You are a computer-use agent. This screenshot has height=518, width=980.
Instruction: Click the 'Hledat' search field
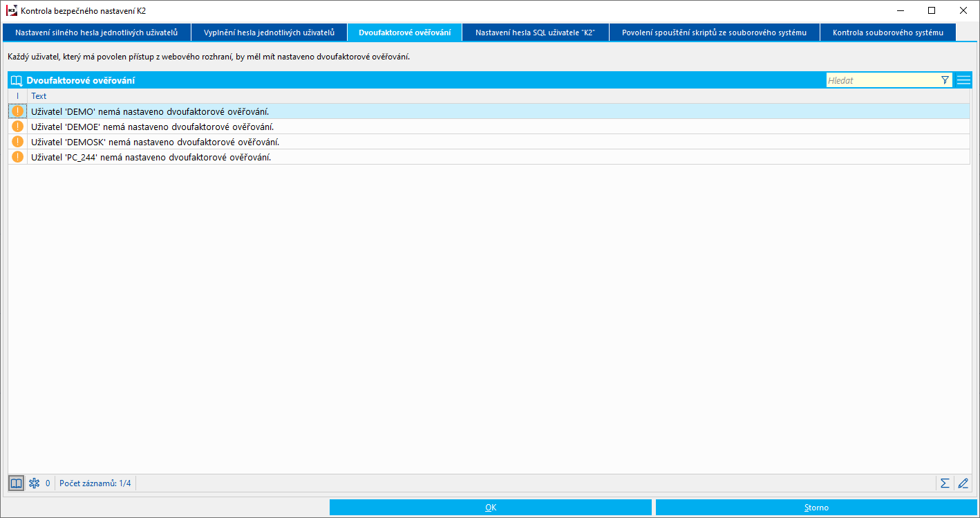883,80
